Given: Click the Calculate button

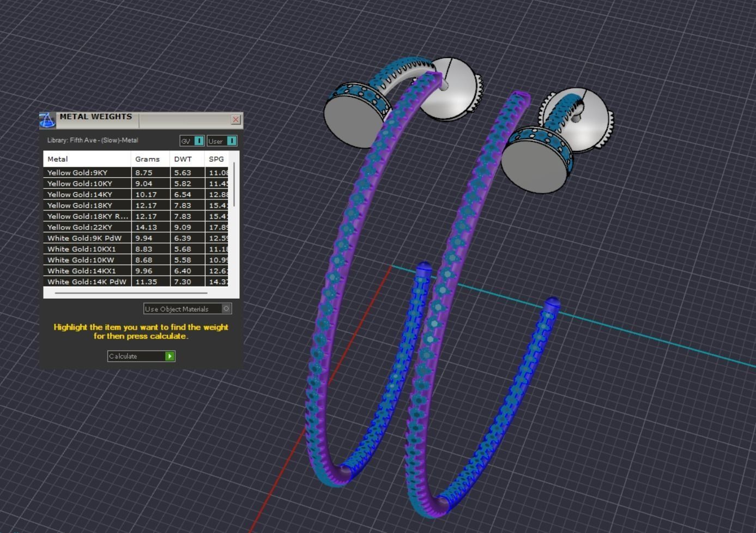Looking at the screenshot, I should pos(141,356).
